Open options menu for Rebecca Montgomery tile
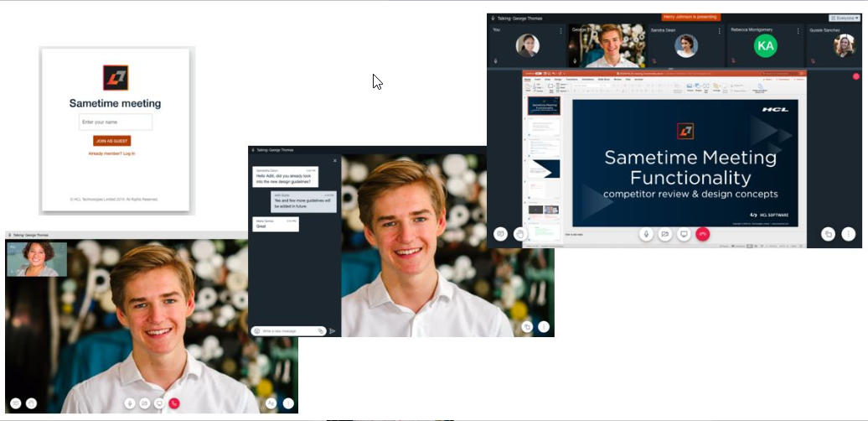The width and height of the screenshot is (868, 421). click(x=798, y=31)
